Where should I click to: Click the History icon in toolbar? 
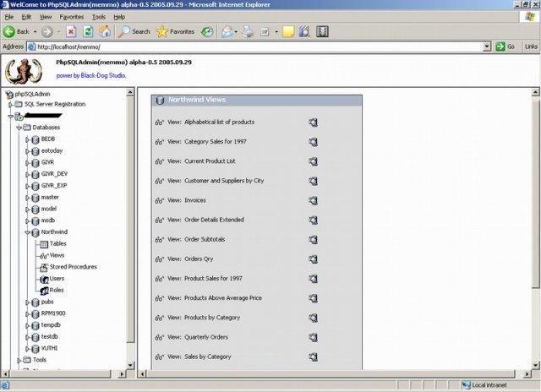coord(207,32)
